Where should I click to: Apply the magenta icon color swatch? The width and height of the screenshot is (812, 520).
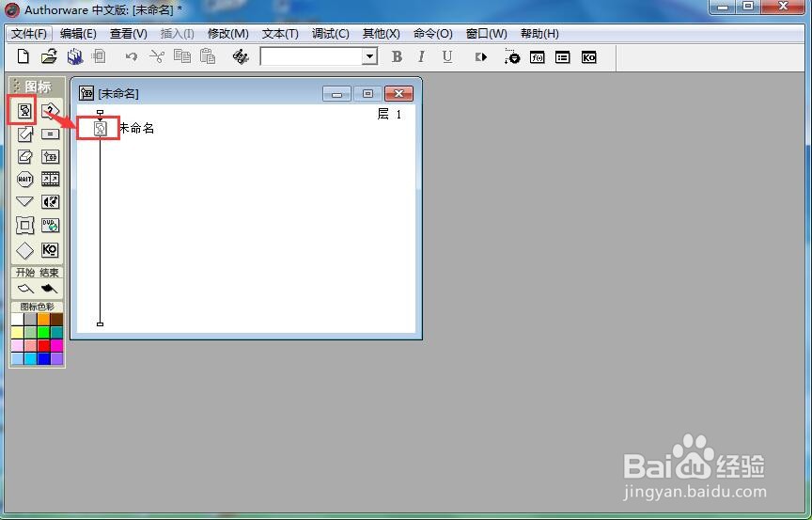point(56,345)
